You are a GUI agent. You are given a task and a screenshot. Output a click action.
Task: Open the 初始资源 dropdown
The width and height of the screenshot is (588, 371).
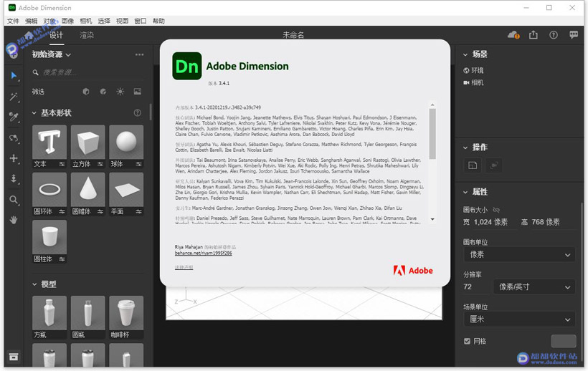(x=52, y=54)
